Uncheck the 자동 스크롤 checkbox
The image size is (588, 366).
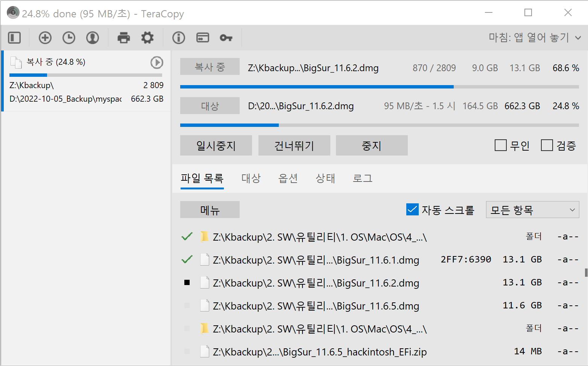(x=412, y=209)
